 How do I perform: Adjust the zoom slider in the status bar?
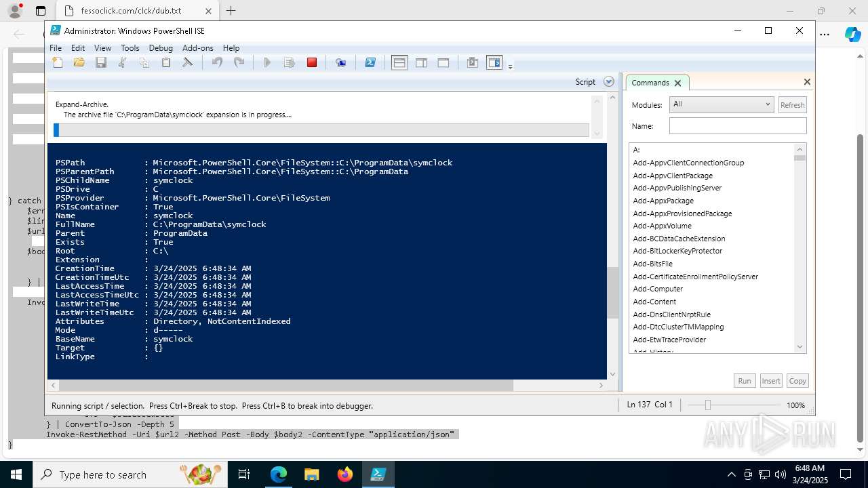point(707,405)
